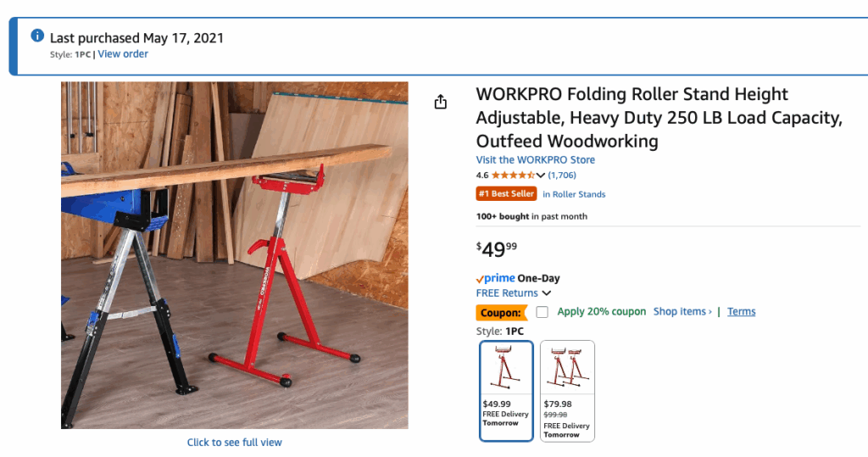The width and height of the screenshot is (868, 457).
Task: Open the Roller Stands category link
Action: coord(574,194)
